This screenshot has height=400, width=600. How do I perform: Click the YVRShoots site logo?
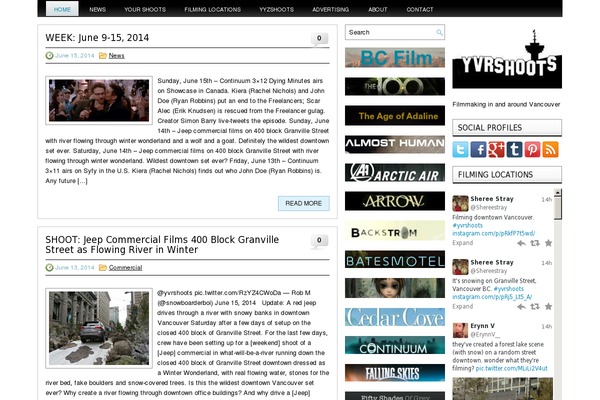[x=507, y=59]
